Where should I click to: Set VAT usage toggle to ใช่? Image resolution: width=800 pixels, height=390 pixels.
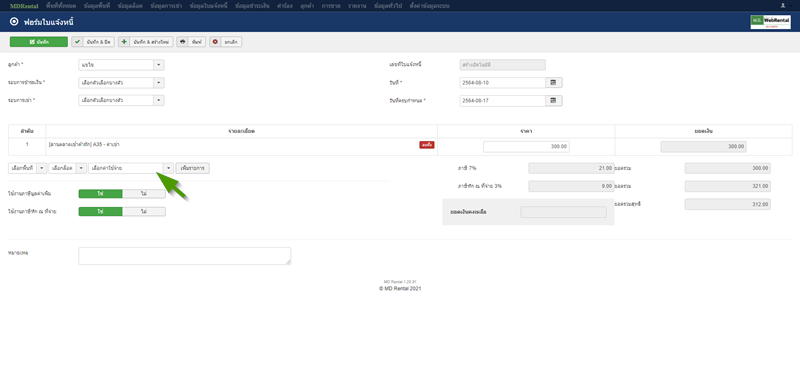click(101, 194)
